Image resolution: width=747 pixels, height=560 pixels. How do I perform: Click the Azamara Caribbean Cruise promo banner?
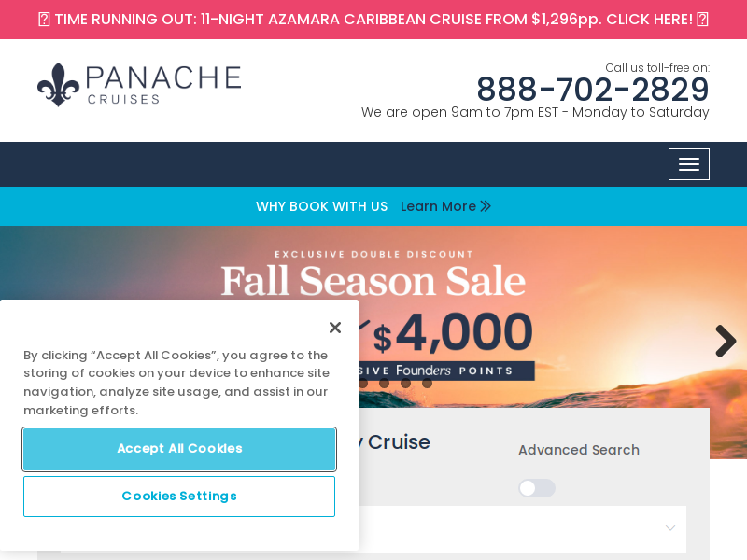pyautogui.click(x=373, y=20)
